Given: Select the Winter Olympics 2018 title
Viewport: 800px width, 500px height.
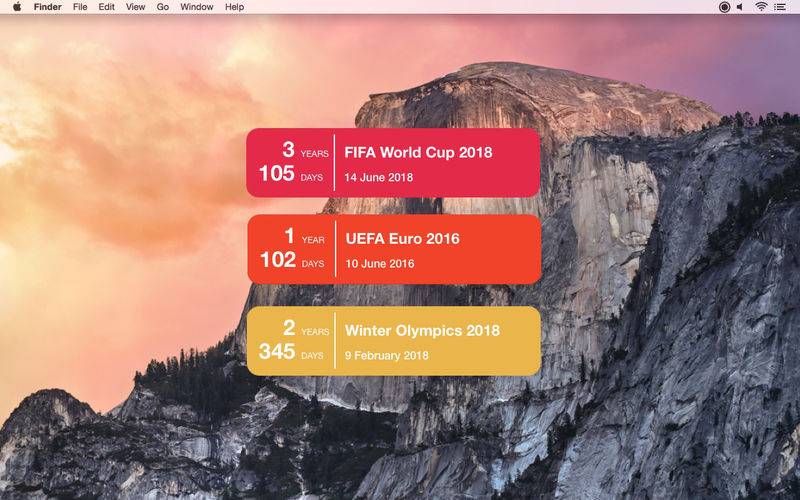Looking at the screenshot, I should tap(422, 330).
